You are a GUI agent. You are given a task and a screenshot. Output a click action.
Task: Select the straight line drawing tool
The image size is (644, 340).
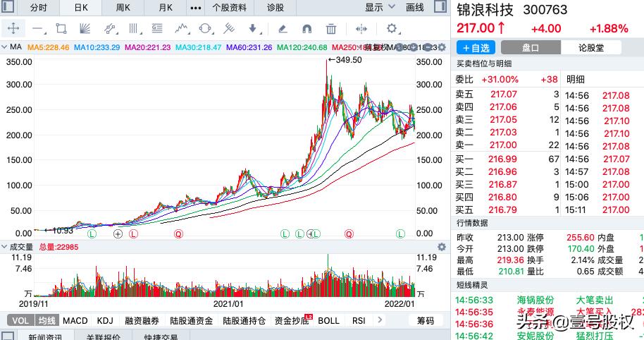click(38, 29)
